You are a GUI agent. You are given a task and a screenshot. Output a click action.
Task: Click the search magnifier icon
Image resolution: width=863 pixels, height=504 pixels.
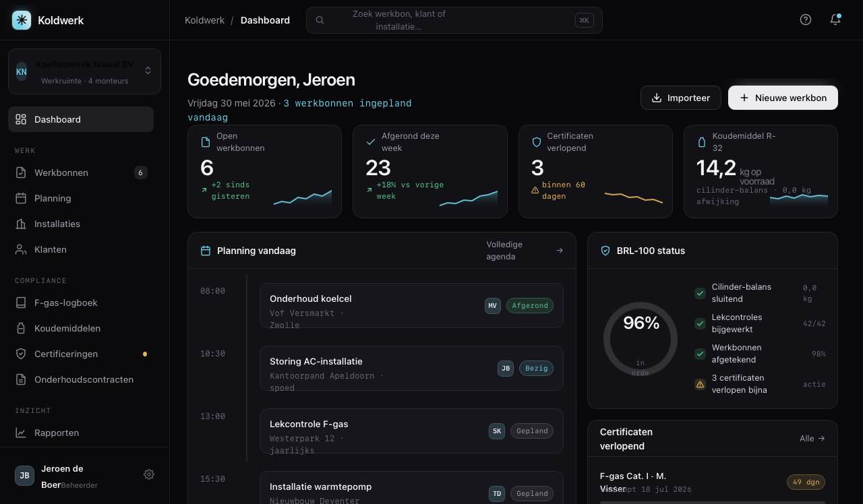click(320, 20)
